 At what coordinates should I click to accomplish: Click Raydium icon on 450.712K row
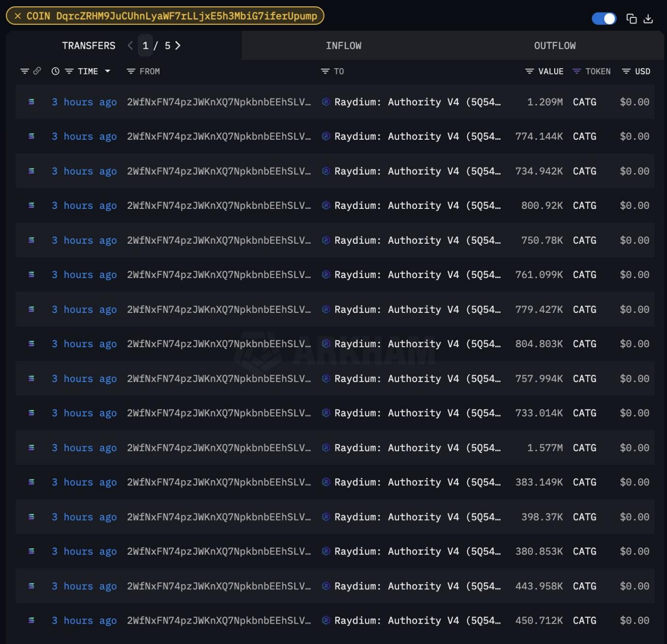(x=326, y=620)
